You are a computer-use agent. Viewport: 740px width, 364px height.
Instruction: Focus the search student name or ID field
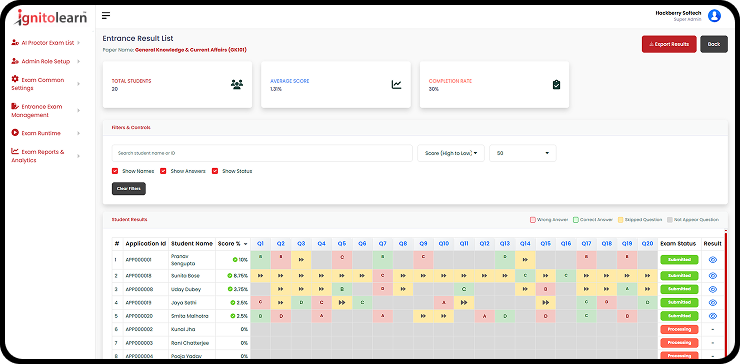point(262,153)
